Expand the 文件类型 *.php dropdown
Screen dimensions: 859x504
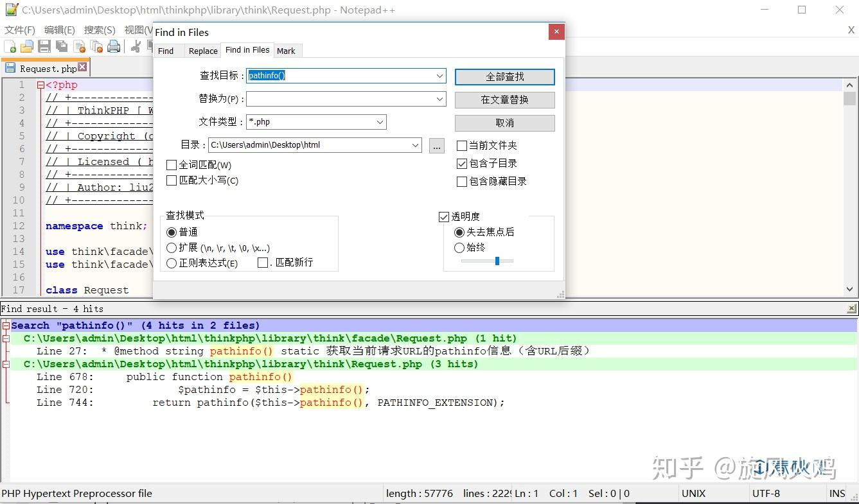point(380,122)
